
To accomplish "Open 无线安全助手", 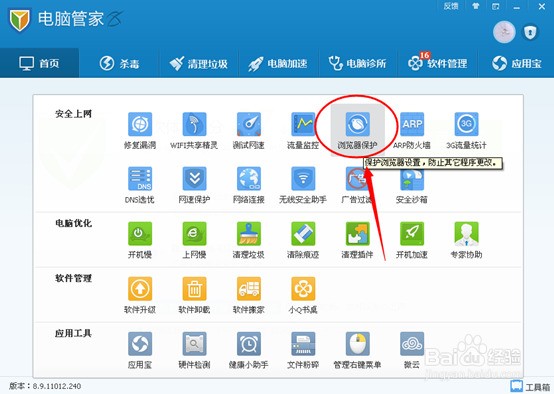I will (x=303, y=179).
